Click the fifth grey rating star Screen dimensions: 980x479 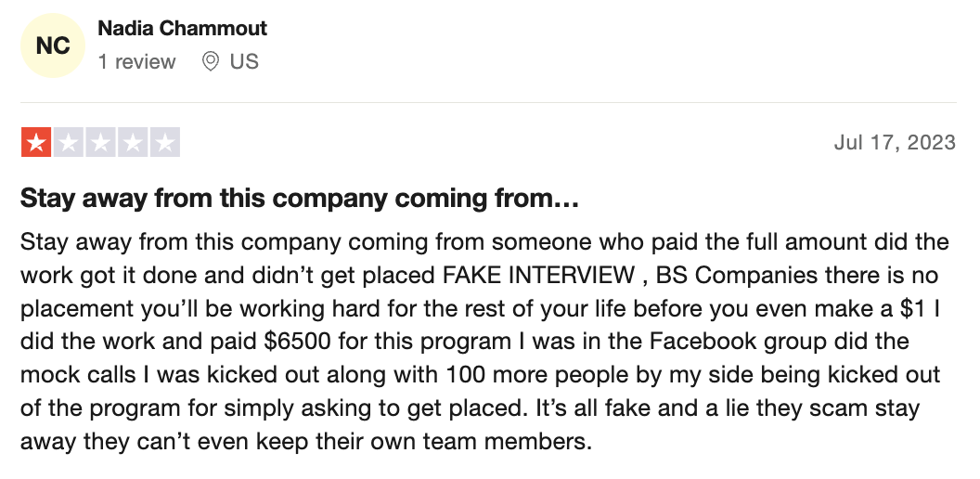point(165,142)
